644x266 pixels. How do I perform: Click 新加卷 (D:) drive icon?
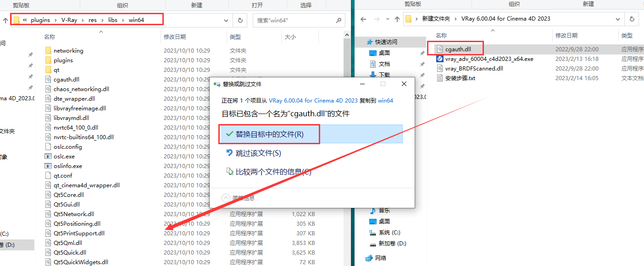pyautogui.click(x=373, y=244)
